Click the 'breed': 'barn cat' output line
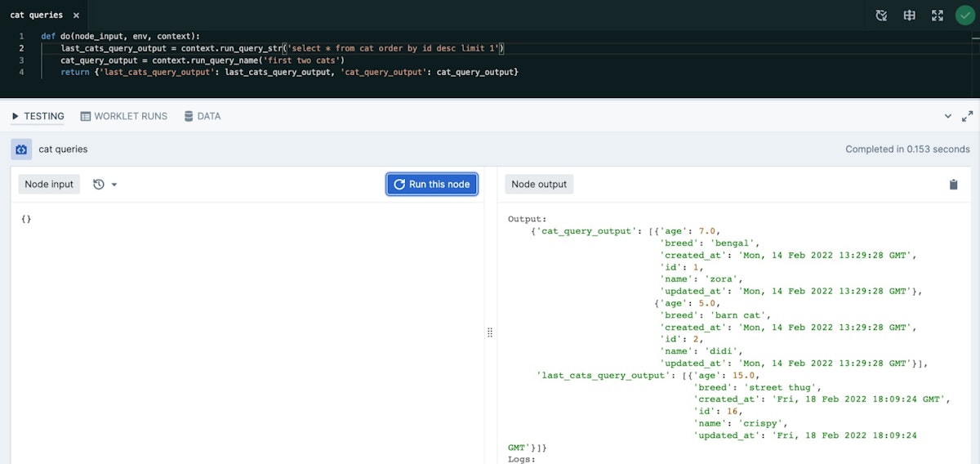Image resolution: width=980 pixels, height=464 pixels. [715, 315]
